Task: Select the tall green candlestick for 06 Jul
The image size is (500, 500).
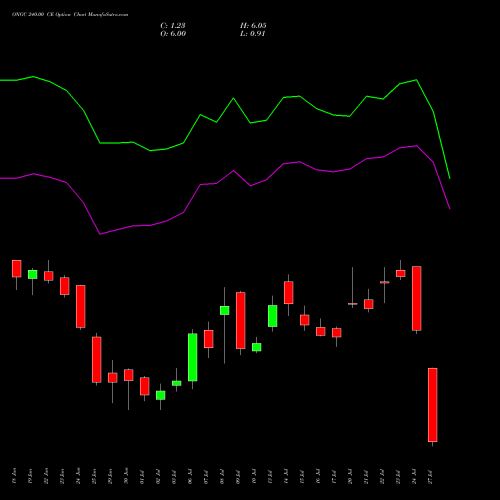Action: click(193, 357)
